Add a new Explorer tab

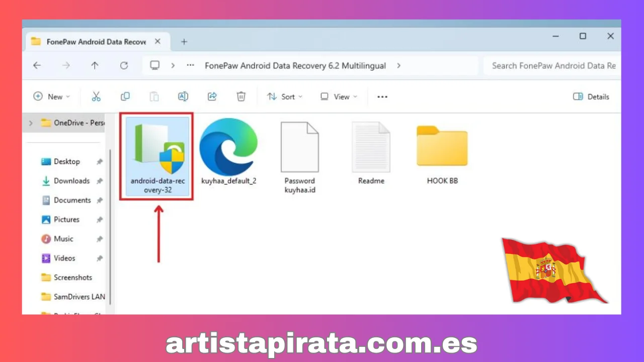184,42
